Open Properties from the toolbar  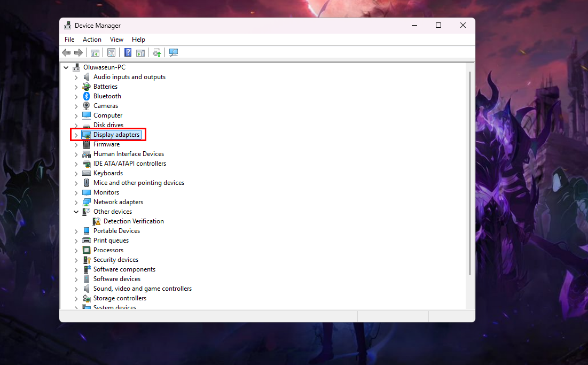pyautogui.click(x=111, y=52)
